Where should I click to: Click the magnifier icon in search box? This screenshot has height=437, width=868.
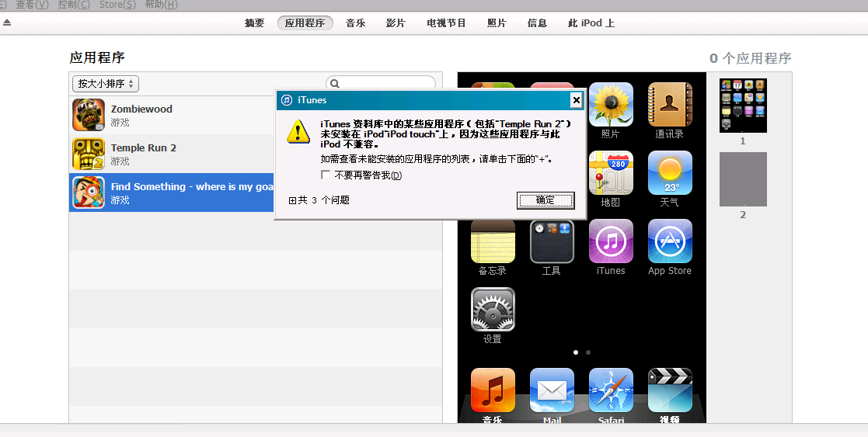[x=334, y=84]
